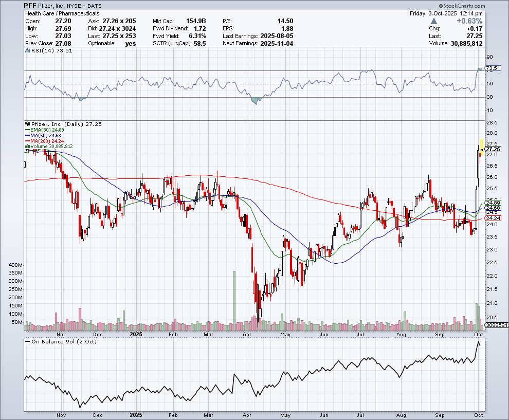Click the PFE ticker symbol in title

(x=30, y=5)
